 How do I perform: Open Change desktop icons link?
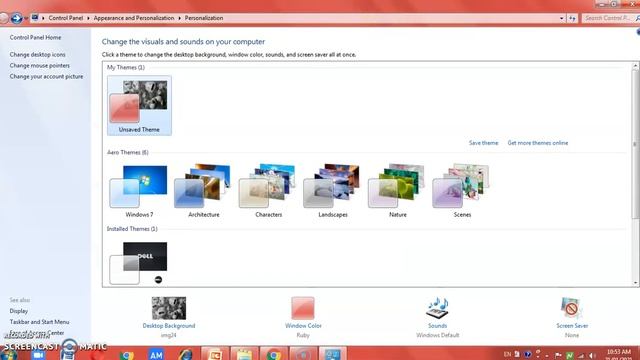click(x=38, y=54)
